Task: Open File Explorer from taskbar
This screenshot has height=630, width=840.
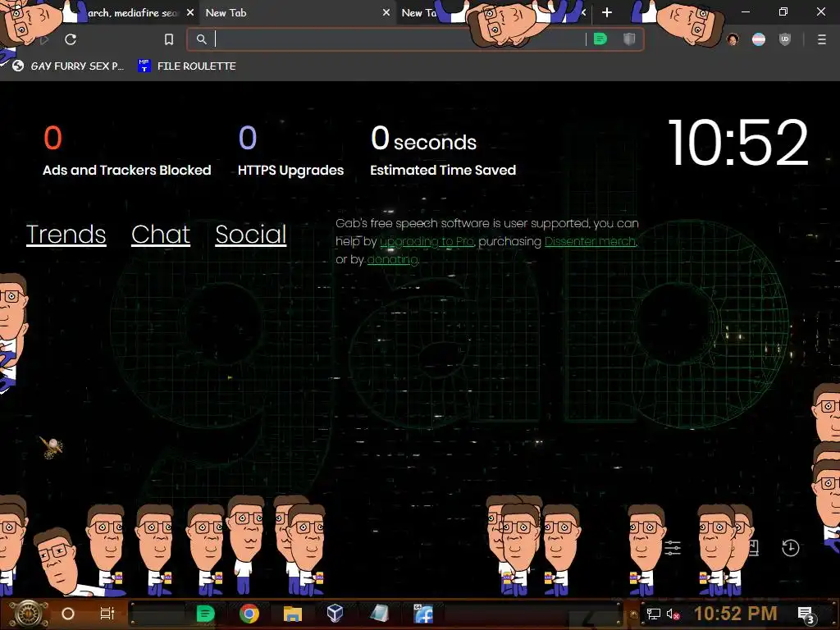Action: (293, 614)
